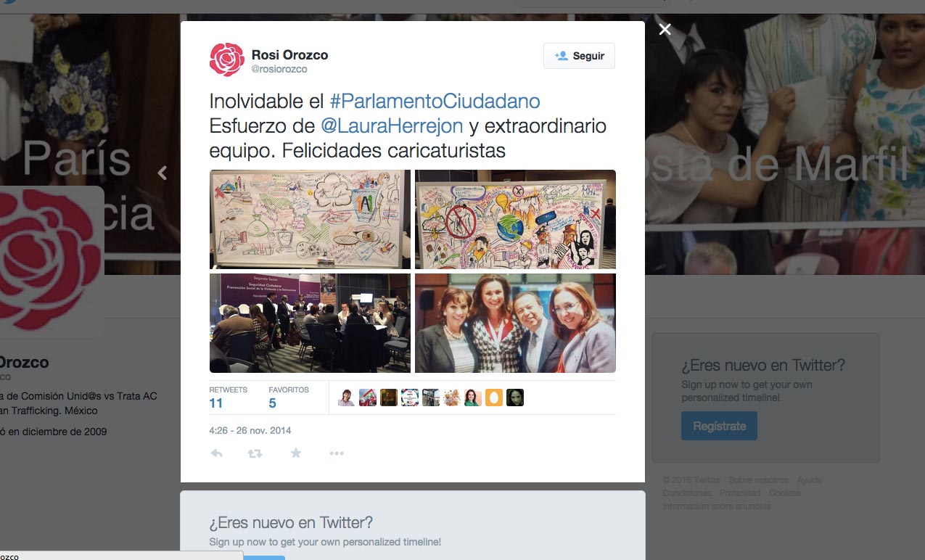Open the @LauraHerrejon mention link
The width and height of the screenshot is (925, 560).
point(392,126)
